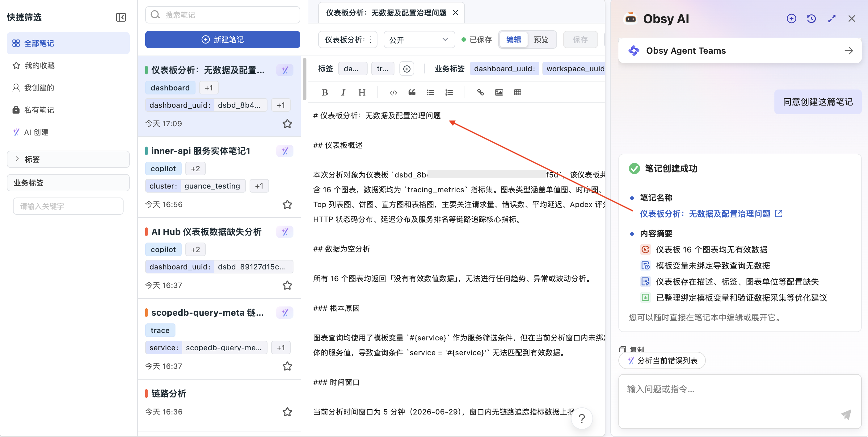The image size is (868, 437).
Task: Insert a table
Action: (518, 92)
